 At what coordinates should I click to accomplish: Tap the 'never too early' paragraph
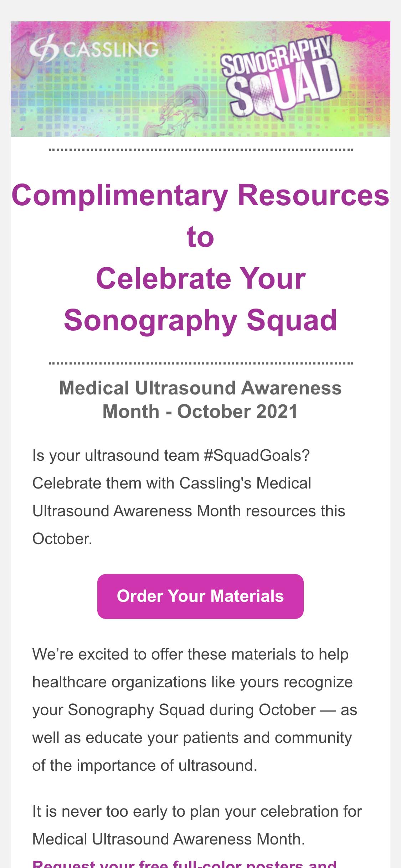[197, 825]
